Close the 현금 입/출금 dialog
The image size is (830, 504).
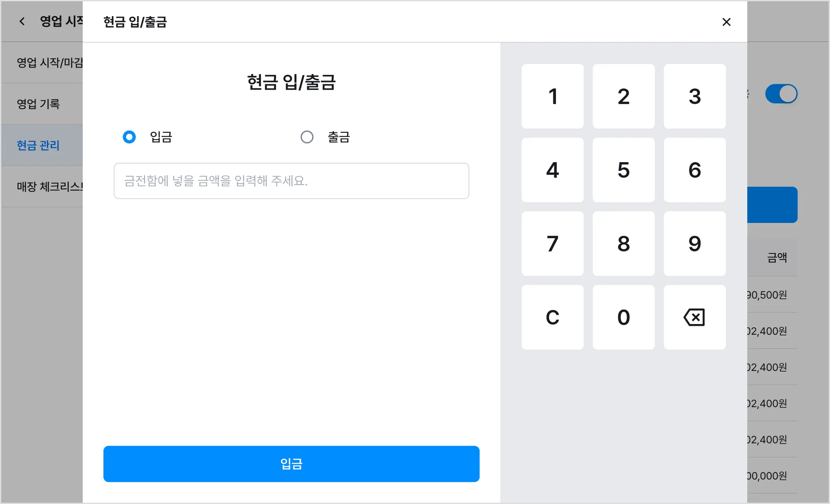(726, 22)
